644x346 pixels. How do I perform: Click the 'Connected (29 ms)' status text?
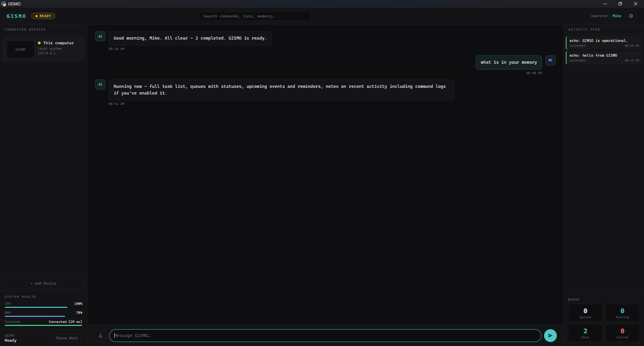click(x=65, y=322)
